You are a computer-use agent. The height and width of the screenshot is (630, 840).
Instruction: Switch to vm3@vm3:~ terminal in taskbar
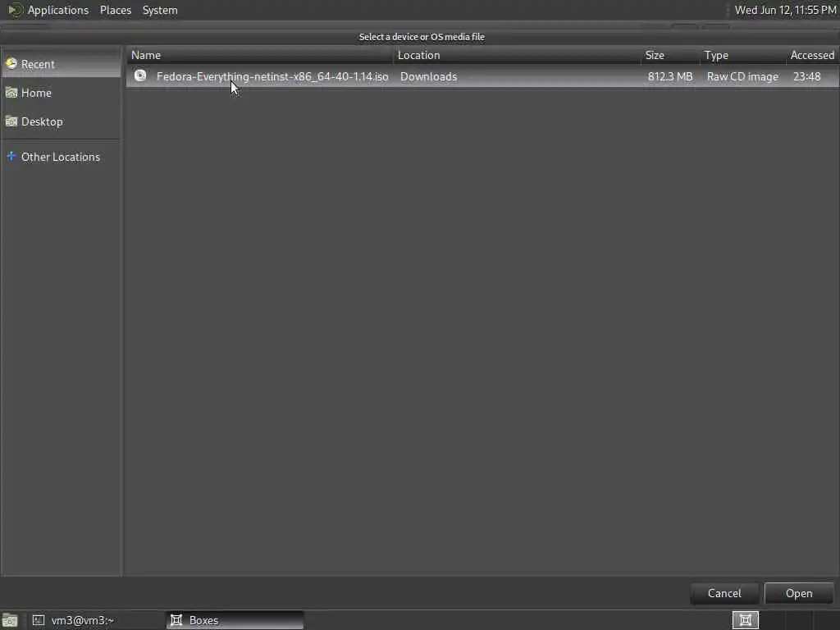pos(97,620)
